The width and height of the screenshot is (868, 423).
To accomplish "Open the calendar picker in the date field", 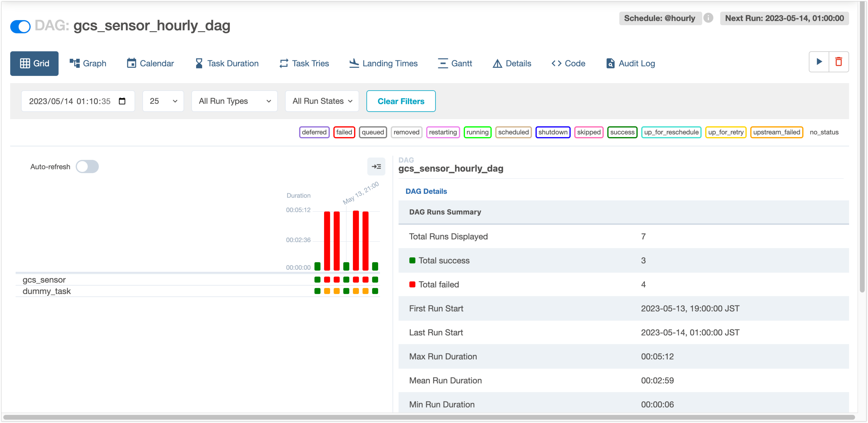I will (122, 101).
